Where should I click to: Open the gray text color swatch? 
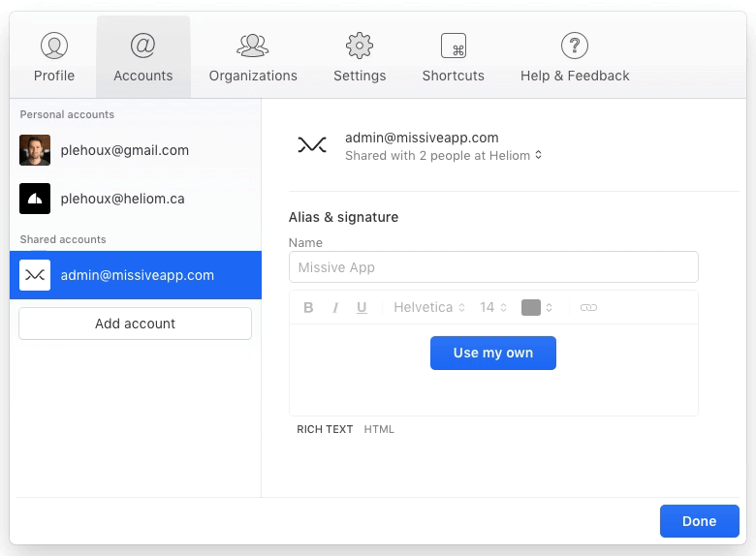[531, 307]
